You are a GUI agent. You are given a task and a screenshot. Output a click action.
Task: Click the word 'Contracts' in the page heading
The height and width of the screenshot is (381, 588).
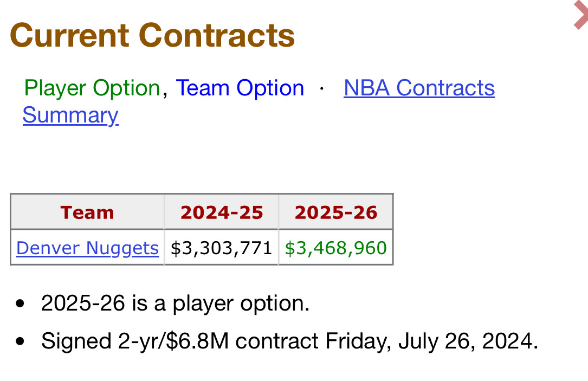pyautogui.click(x=217, y=35)
